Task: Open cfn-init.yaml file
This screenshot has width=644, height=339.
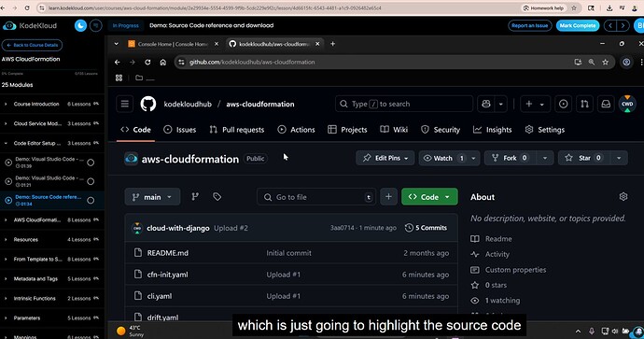Action: point(168,275)
